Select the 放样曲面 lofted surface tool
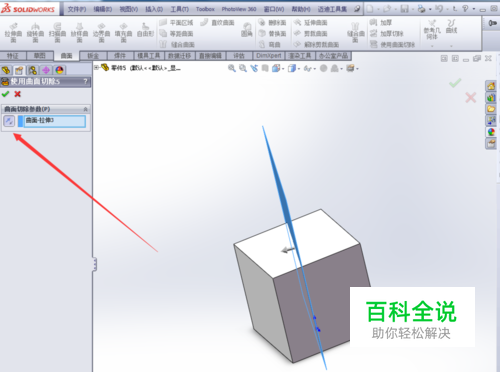The width and height of the screenshot is (500, 372). point(79,32)
